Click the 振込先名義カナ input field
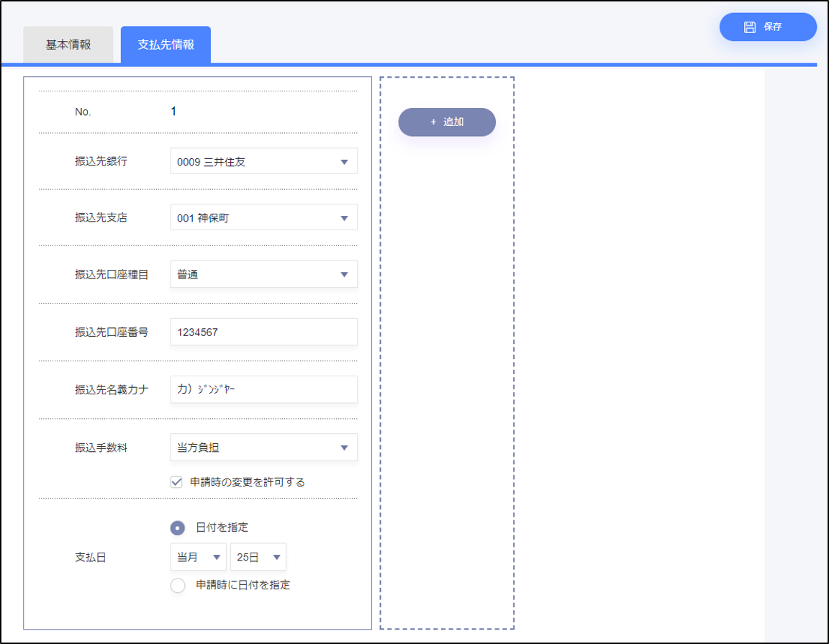The width and height of the screenshot is (829, 644). pyautogui.click(x=263, y=390)
